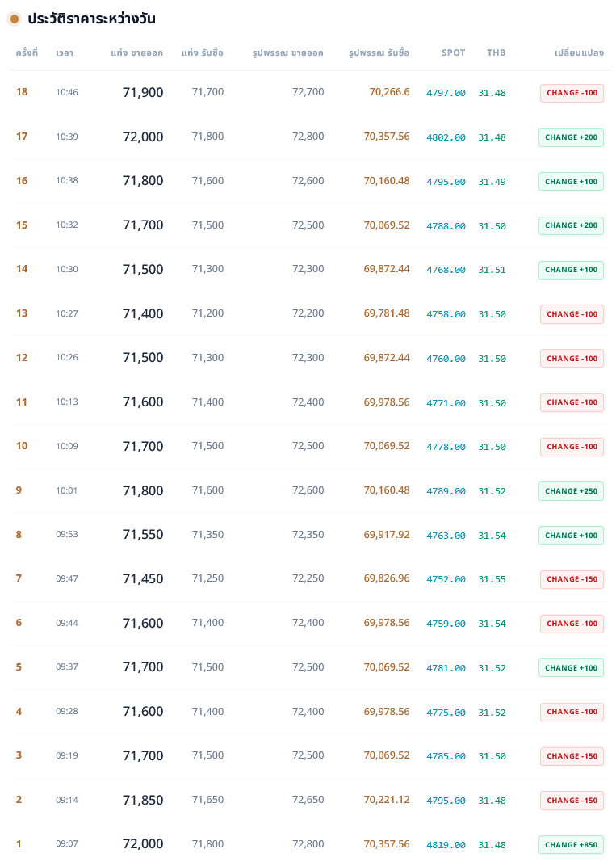Select the 70,266.6 ornament buy price

(389, 92)
